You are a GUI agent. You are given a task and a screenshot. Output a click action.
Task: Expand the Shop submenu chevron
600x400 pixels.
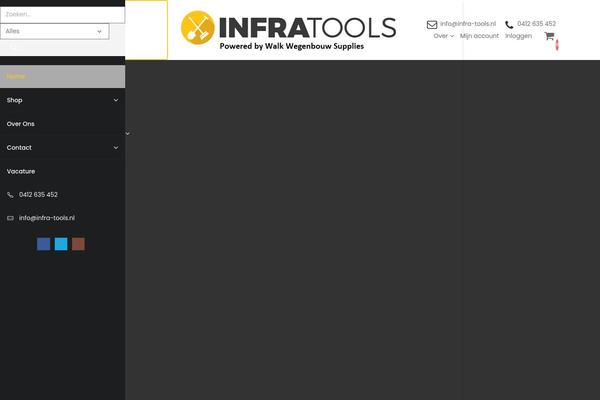116,100
